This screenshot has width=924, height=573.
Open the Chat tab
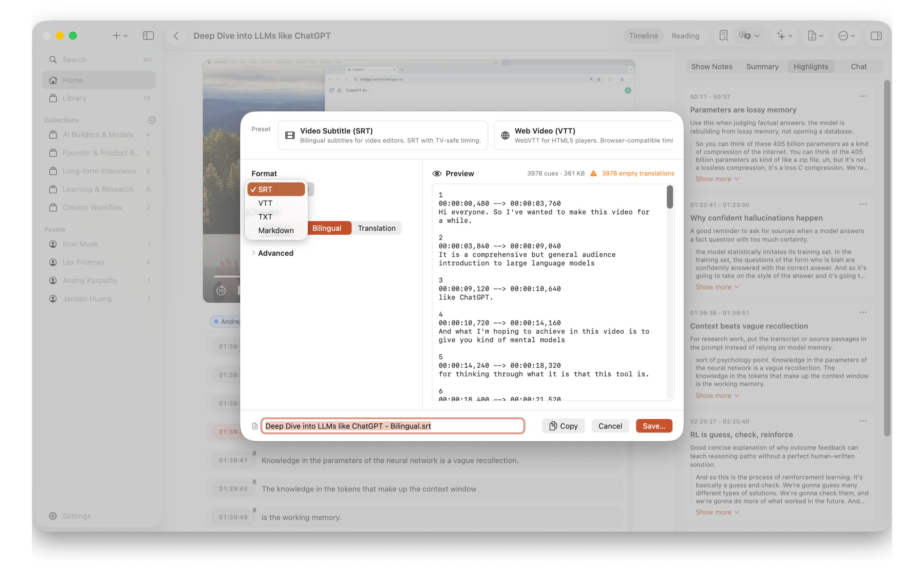pos(859,67)
